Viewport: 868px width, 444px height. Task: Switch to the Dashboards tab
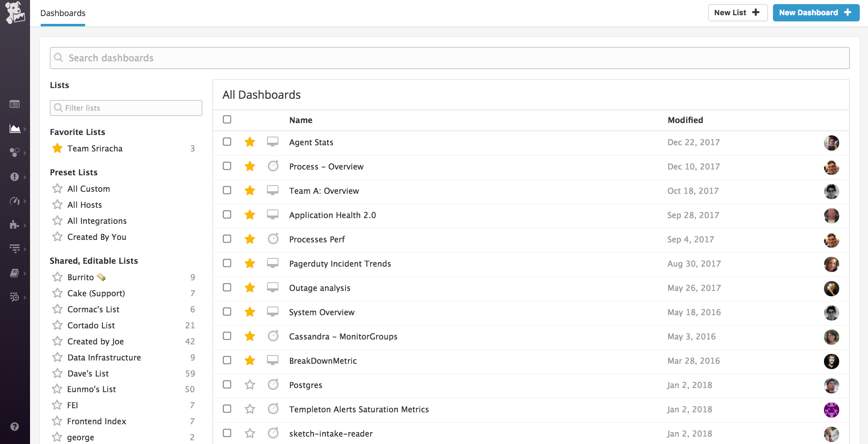tap(63, 13)
